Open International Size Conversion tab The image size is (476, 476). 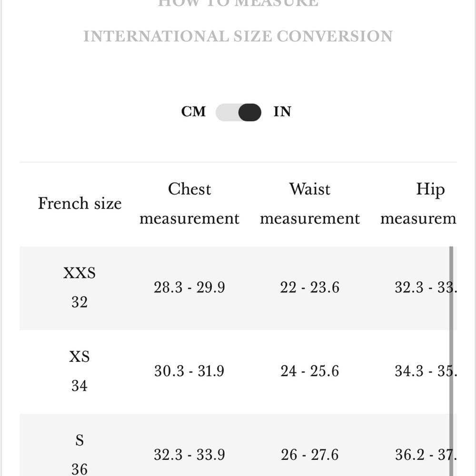point(238,37)
